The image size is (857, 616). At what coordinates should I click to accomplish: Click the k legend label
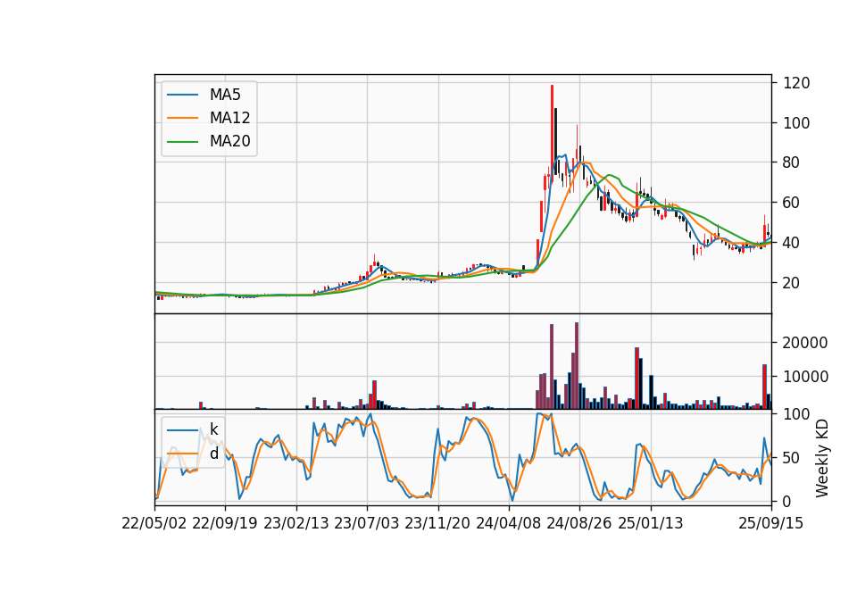click(x=213, y=429)
